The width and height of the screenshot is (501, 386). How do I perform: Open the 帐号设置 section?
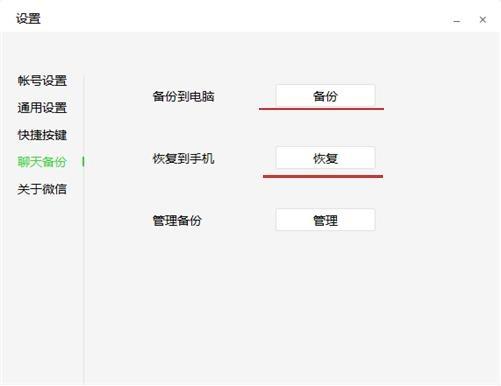pyautogui.click(x=42, y=80)
